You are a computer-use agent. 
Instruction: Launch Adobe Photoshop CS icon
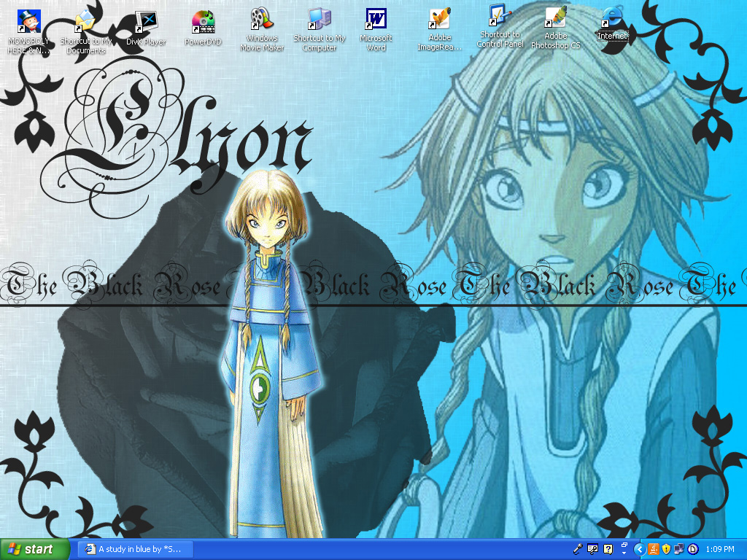(555, 28)
